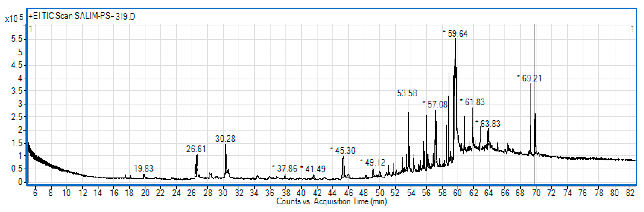Click the x10 5 y-axis scale label
Viewport: 644px width, 212px height.
tap(14, 18)
